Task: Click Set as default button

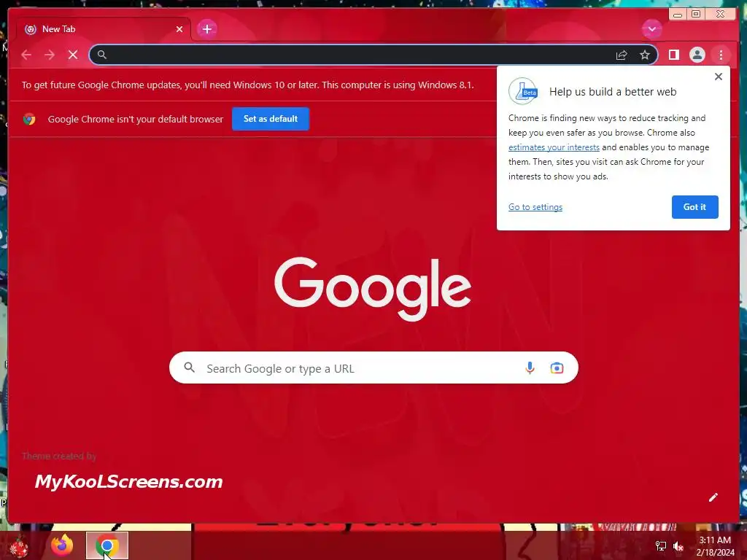Action: click(x=271, y=119)
